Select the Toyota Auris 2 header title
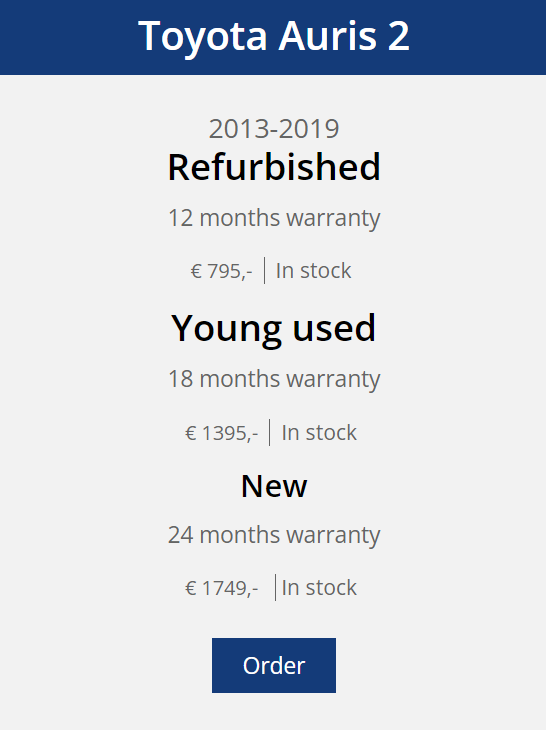The height and width of the screenshot is (730, 546). 274,36
